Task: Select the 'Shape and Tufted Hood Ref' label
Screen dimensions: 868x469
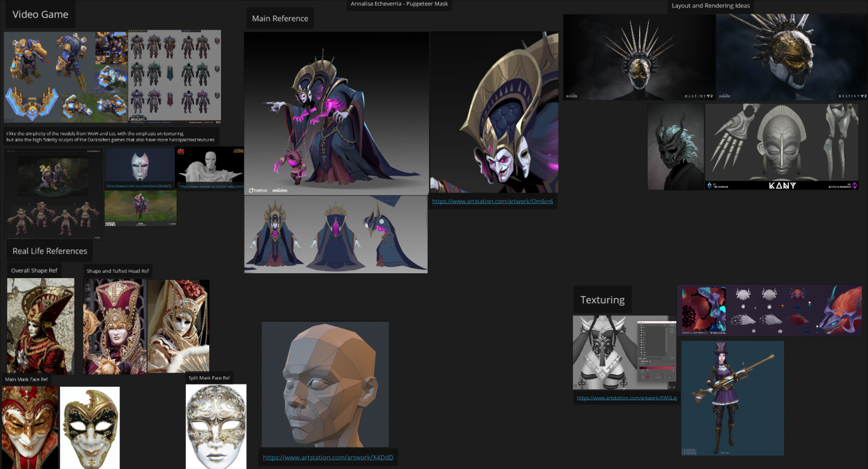Action: tap(117, 271)
